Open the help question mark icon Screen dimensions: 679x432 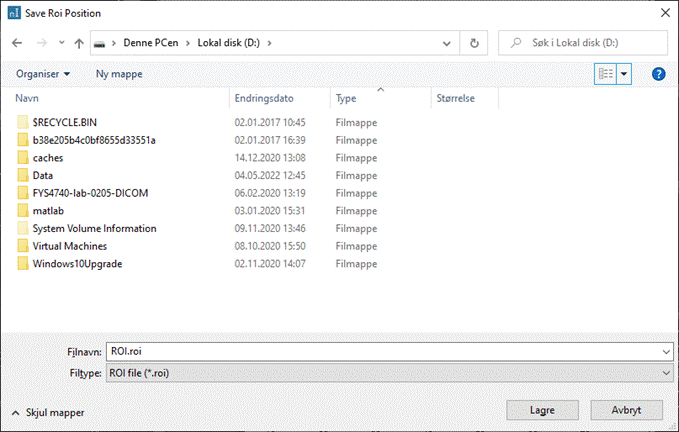click(x=658, y=74)
